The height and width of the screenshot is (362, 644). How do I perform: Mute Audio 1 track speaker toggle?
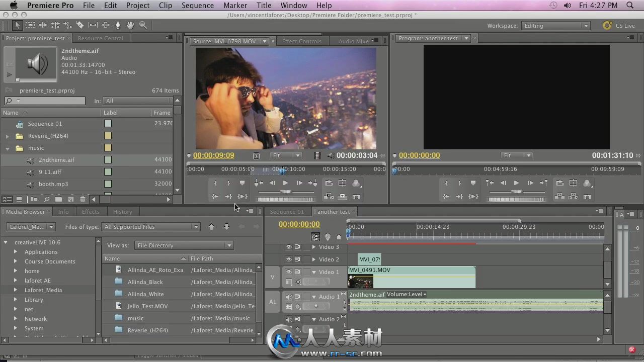(289, 297)
